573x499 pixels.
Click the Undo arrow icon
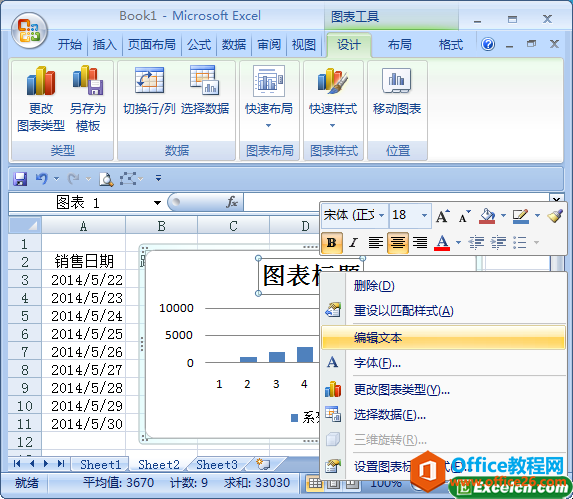[42, 179]
